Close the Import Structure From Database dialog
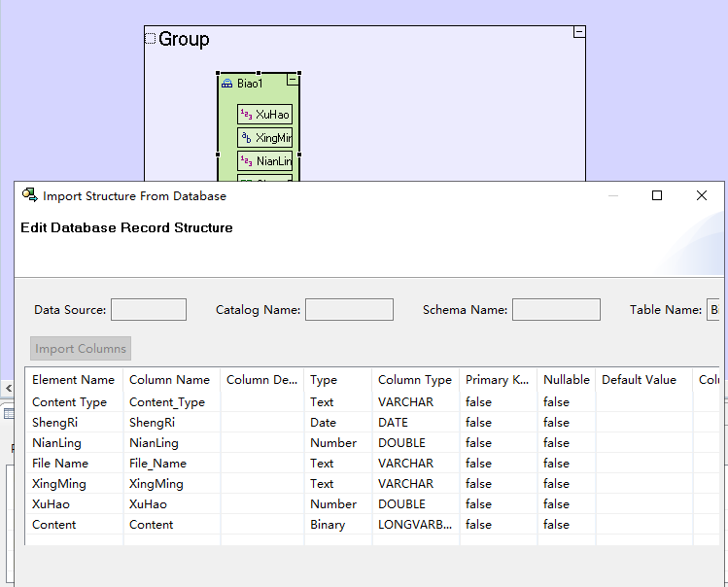The image size is (728, 587). coord(702,195)
